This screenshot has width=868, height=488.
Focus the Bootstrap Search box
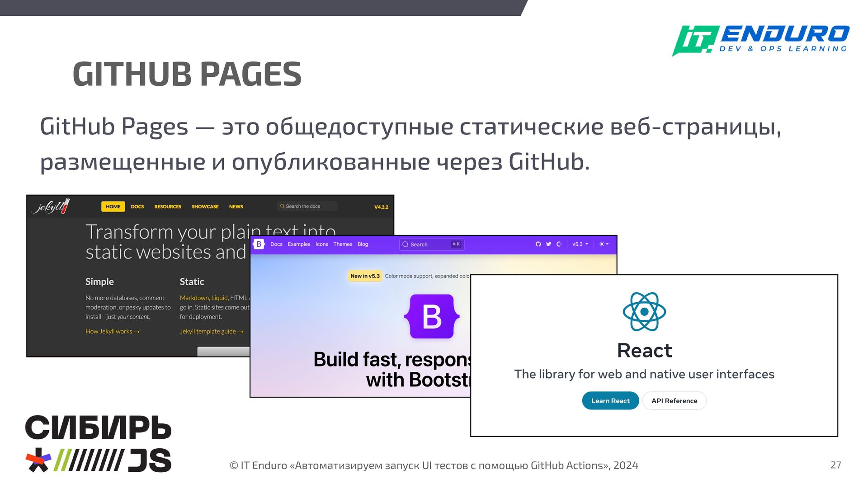point(432,244)
